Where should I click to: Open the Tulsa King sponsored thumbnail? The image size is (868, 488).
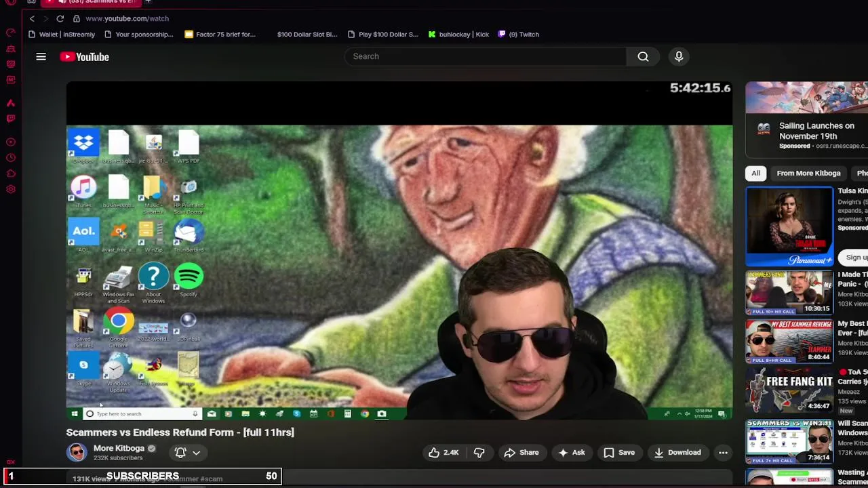pyautogui.click(x=789, y=226)
